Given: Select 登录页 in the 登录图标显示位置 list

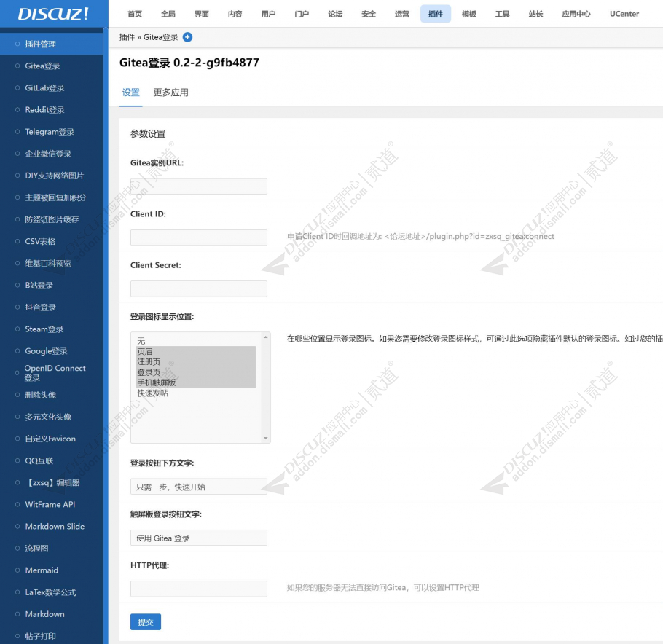Looking at the screenshot, I should (196, 372).
